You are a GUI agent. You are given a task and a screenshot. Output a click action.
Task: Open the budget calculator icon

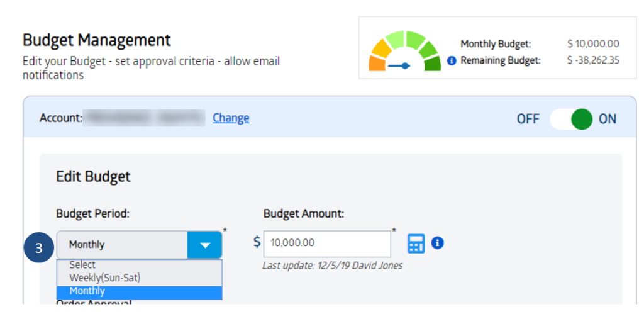pyautogui.click(x=416, y=244)
